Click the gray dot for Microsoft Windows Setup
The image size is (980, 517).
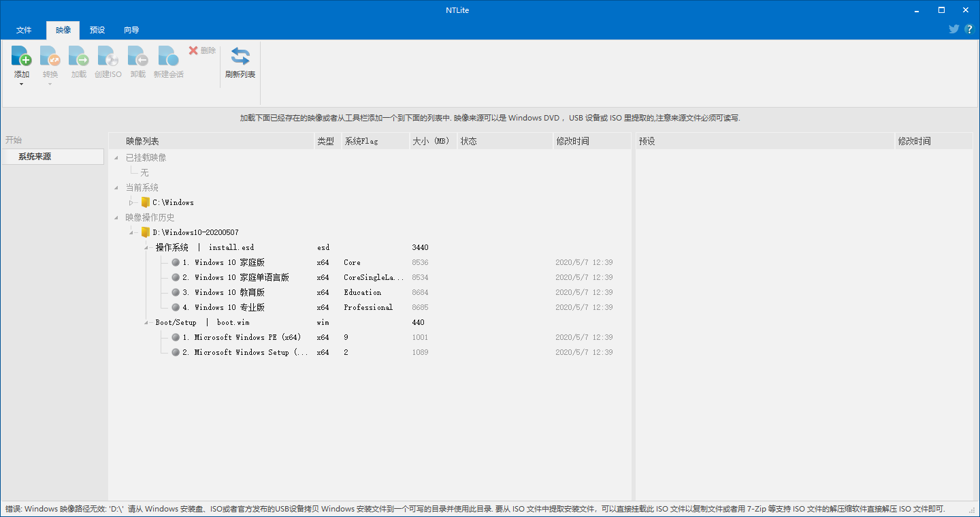(176, 352)
